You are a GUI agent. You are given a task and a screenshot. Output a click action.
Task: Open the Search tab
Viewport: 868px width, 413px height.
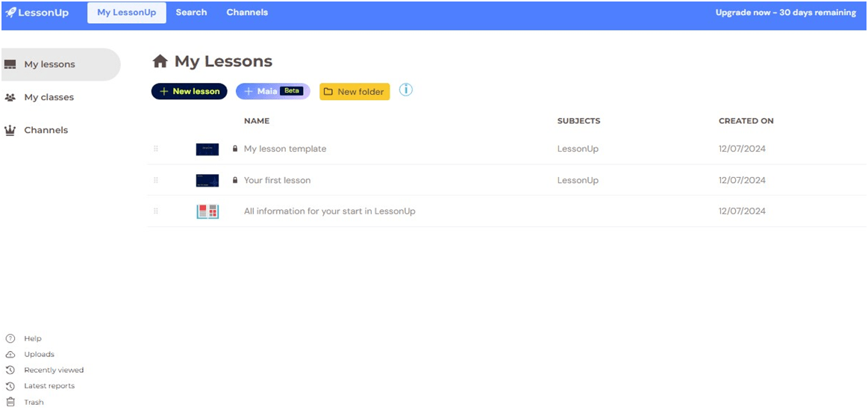[192, 13]
